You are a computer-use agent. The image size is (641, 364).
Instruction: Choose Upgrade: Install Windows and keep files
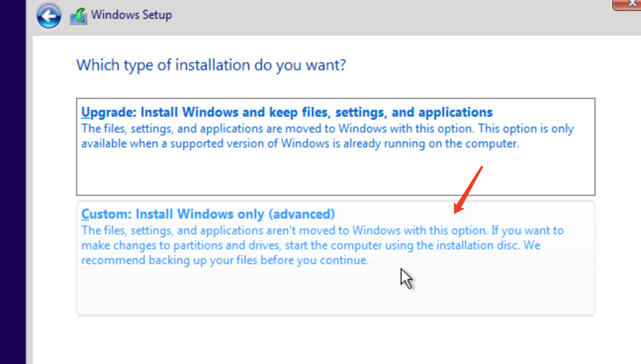(336, 146)
